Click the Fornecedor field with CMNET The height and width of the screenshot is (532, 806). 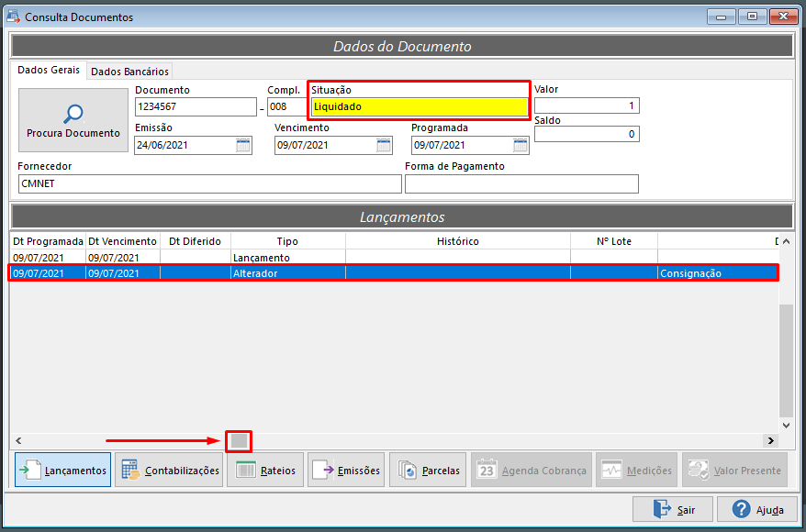pos(209,183)
